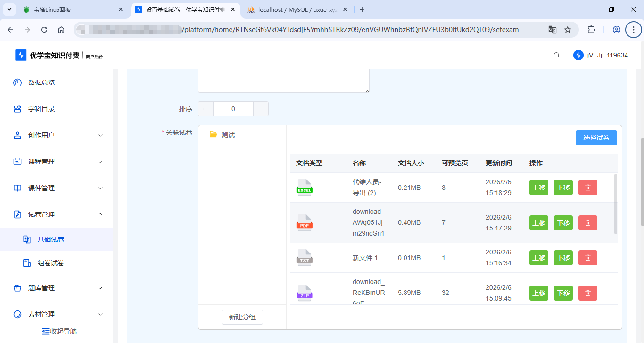Move the PDF file up with 上移
The image size is (644, 343).
coord(538,223)
